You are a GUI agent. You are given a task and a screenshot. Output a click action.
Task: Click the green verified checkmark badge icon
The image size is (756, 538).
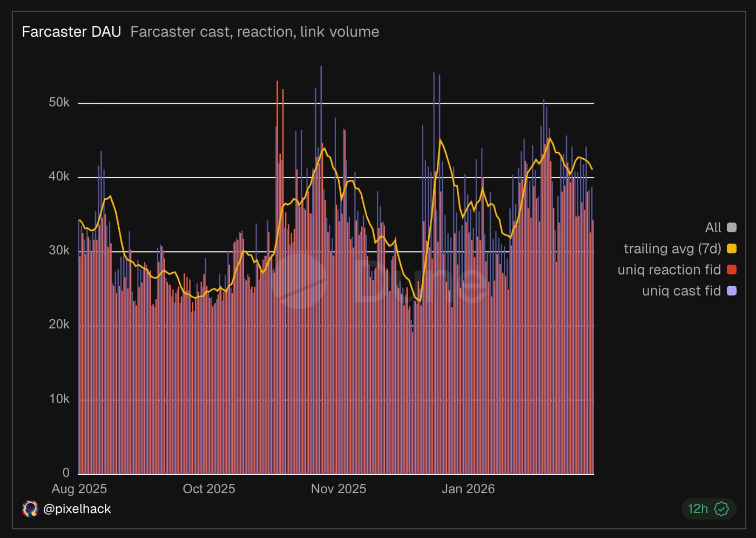coord(721,509)
